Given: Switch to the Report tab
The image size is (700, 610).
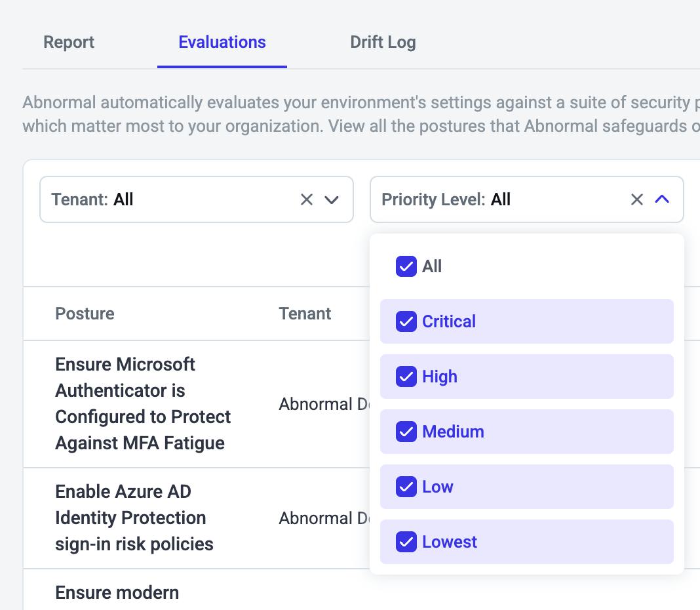Looking at the screenshot, I should click(69, 43).
